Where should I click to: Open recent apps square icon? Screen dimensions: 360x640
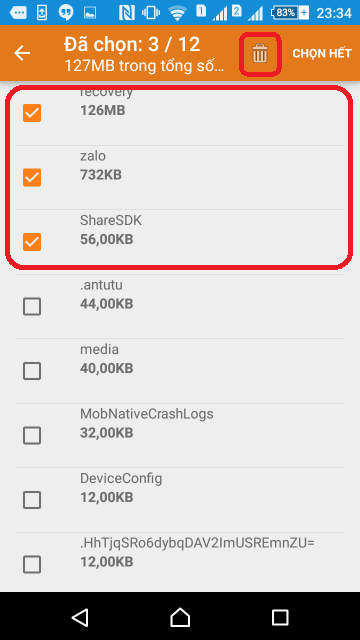point(280,617)
